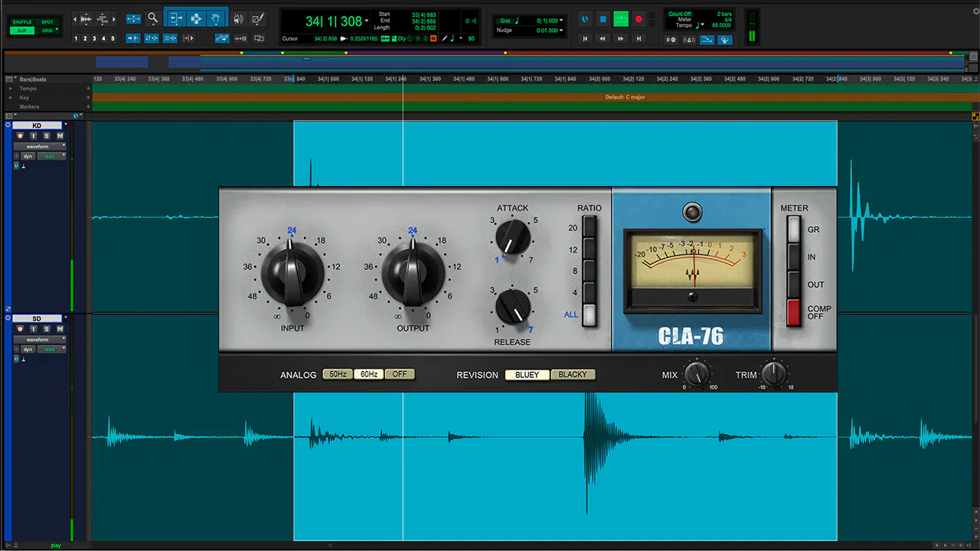Select the Scrubber speaker tool
This screenshot has height=551, width=980.
point(238,18)
